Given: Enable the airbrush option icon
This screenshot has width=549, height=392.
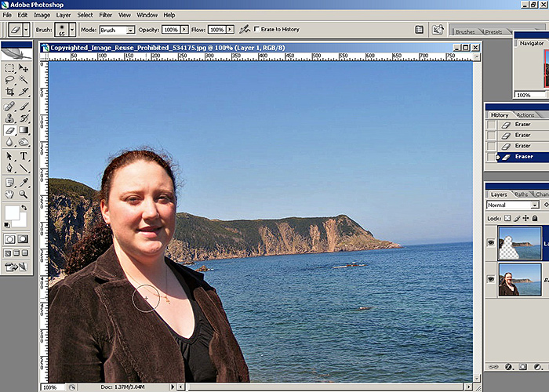Looking at the screenshot, I should [245, 30].
